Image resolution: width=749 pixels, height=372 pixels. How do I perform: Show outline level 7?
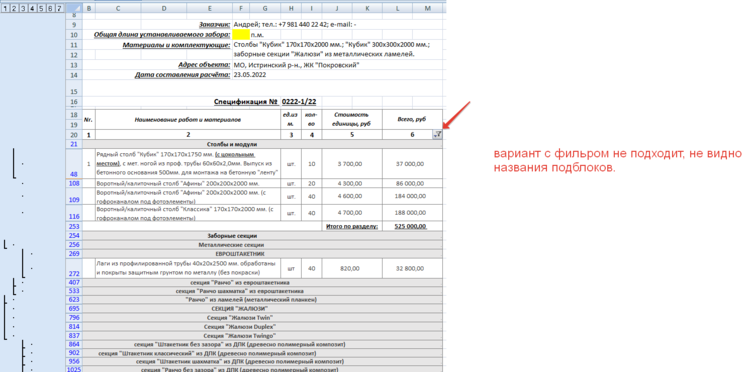click(59, 9)
